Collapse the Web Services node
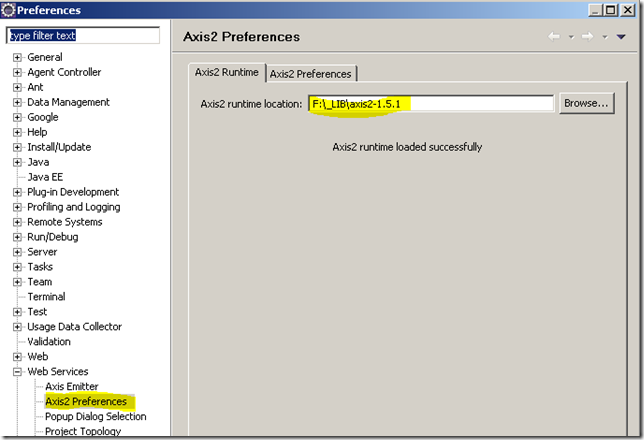The image size is (644, 440). pos(17,372)
